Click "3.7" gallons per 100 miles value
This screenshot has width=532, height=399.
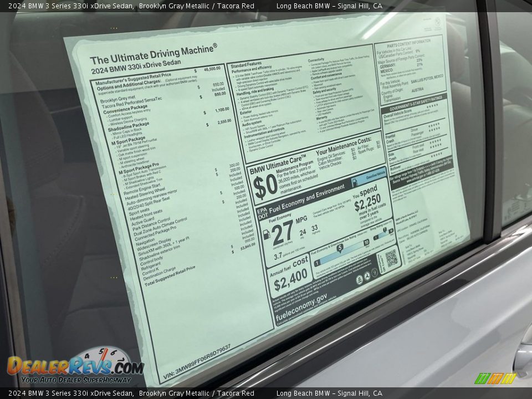click(x=278, y=256)
